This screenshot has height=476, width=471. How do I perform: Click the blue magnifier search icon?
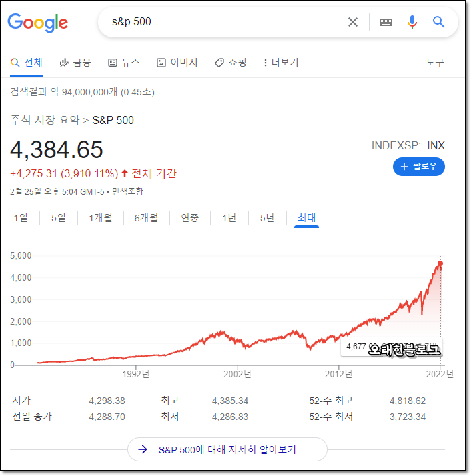pos(438,22)
